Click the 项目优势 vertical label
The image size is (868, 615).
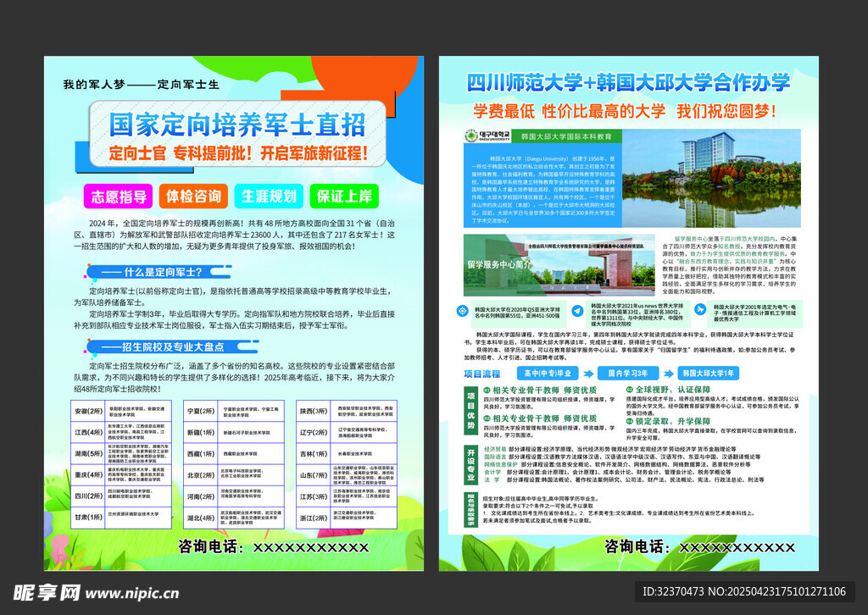tap(470, 410)
